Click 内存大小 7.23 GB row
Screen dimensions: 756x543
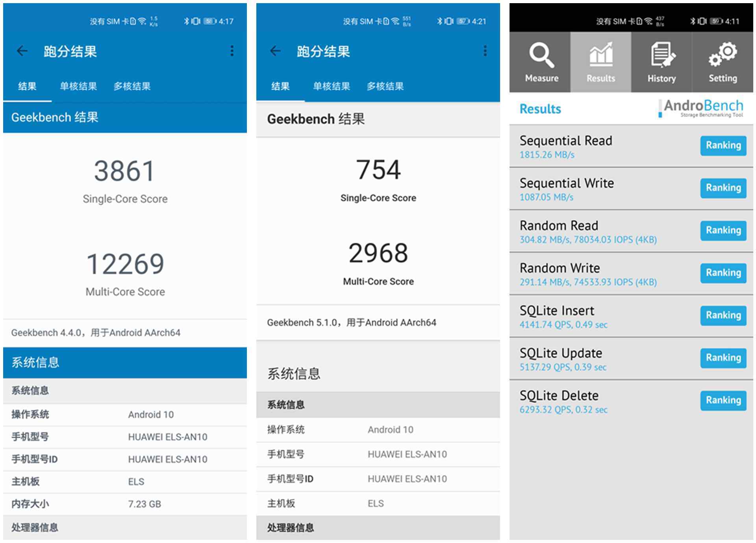tap(125, 504)
